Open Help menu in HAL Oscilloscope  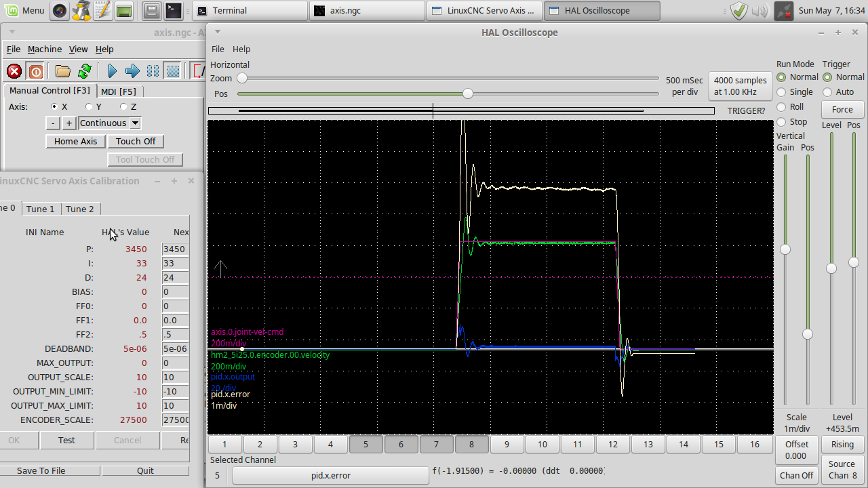pos(241,49)
